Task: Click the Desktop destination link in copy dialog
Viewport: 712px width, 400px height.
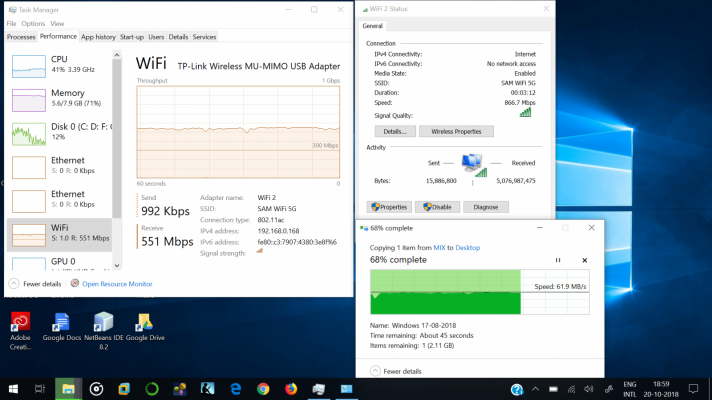Action: pyautogui.click(x=468, y=247)
